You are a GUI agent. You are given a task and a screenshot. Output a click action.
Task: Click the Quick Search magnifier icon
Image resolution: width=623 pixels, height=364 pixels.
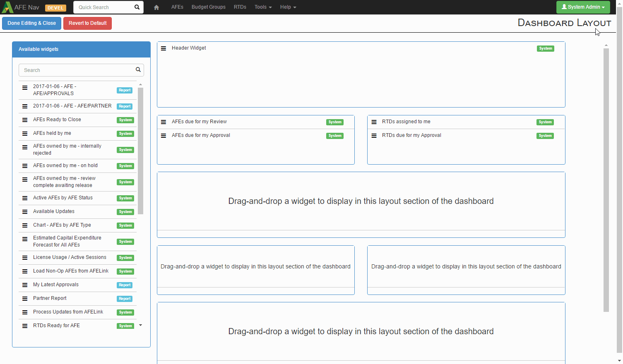(x=137, y=7)
